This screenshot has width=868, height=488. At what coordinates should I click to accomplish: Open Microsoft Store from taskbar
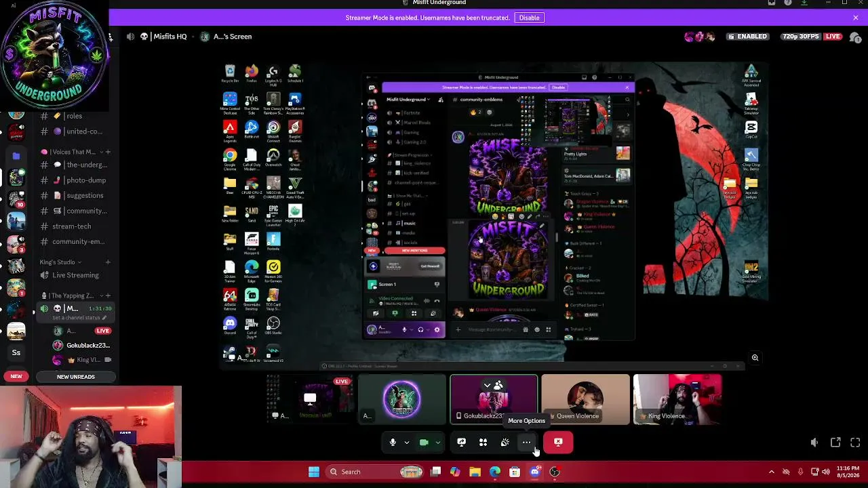(515, 472)
